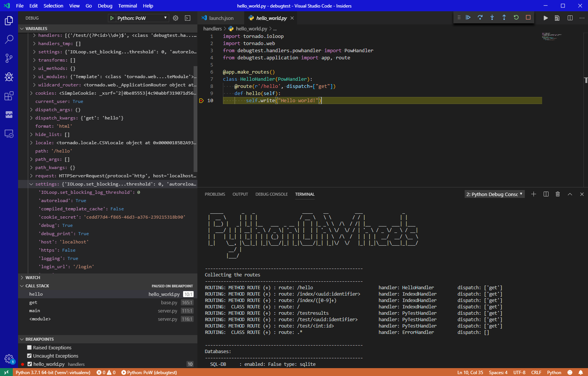
Task: Select the get frame in call stack
Action: pos(33,302)
